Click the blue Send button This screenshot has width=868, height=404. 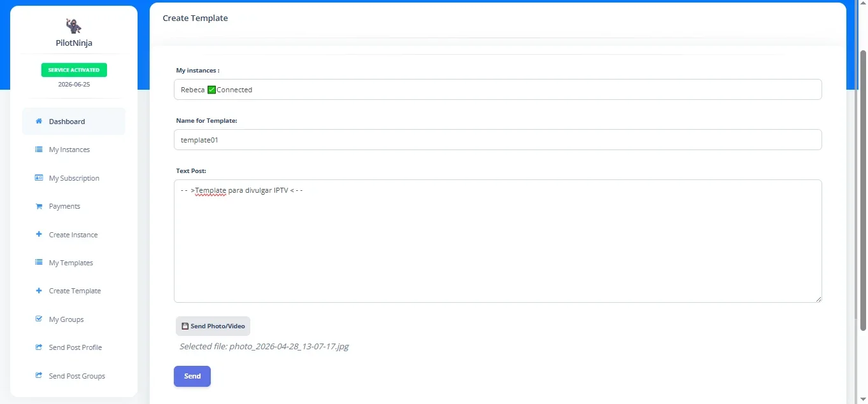(x=192, y=376)
